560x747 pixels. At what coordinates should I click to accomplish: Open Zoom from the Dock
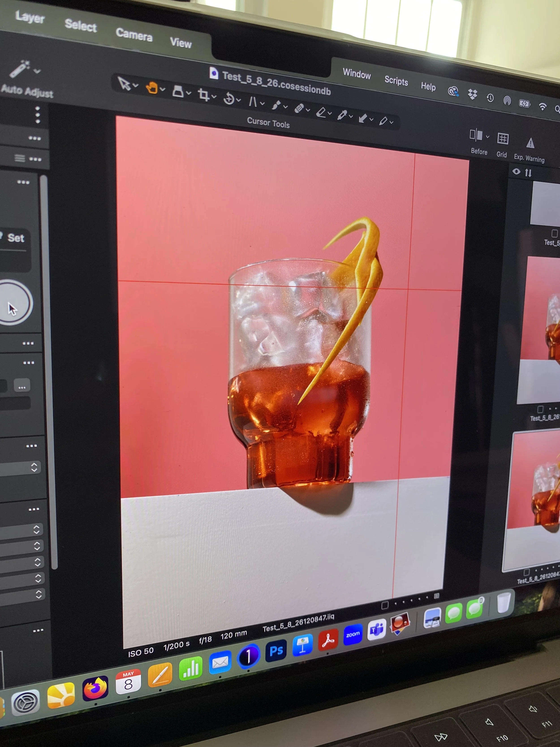point(353,634)
